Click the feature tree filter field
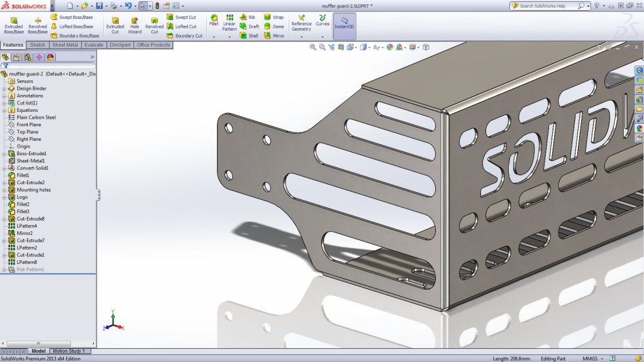The image size is (644, 362). (48, 65)
